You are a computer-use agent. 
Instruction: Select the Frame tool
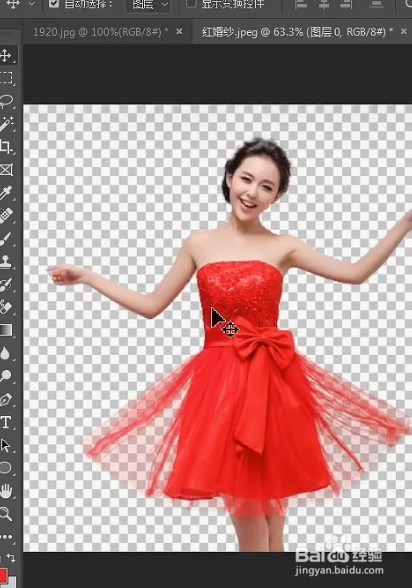coord(6,170)
